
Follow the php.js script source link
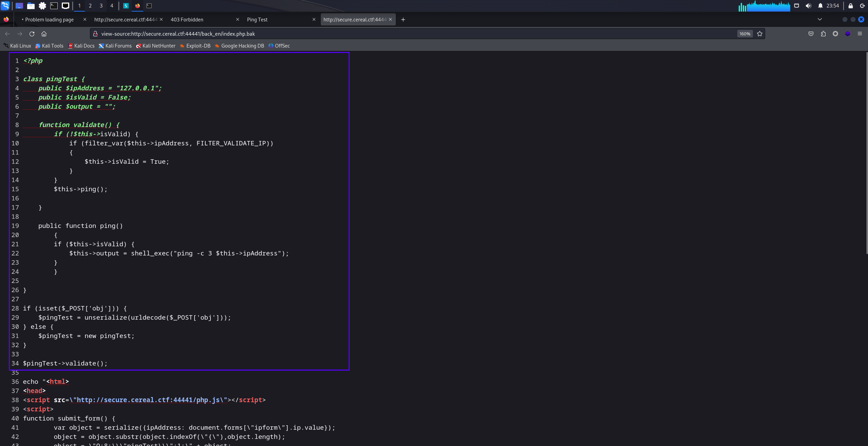(x=148, y=400)
